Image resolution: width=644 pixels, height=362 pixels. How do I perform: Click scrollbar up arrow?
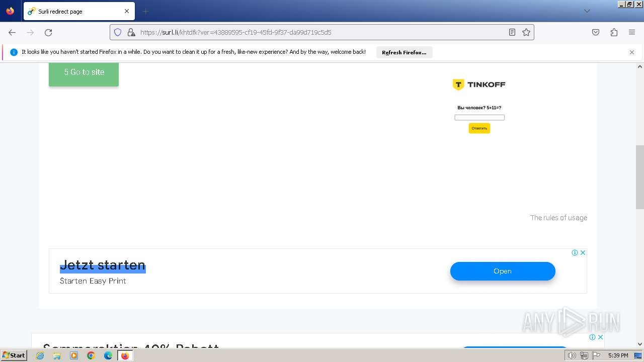(x=640, y=66)
